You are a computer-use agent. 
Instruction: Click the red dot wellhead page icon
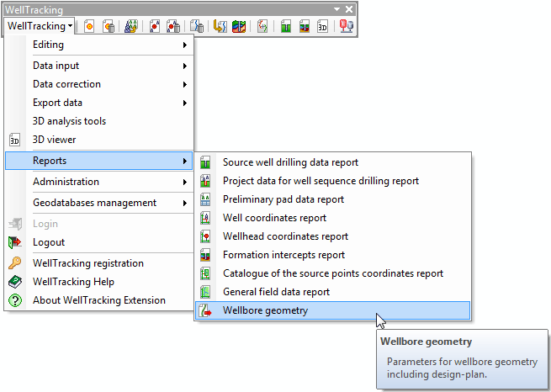[x=154, y=26]
